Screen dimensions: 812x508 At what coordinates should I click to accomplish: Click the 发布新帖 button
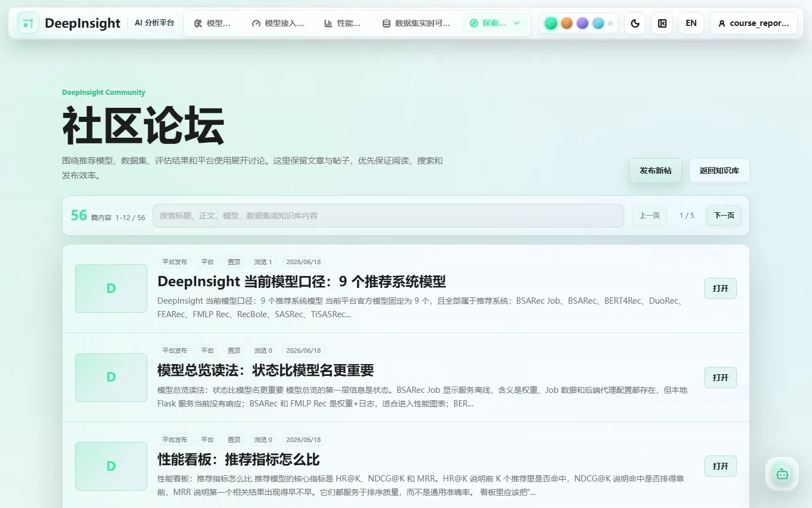655,170
